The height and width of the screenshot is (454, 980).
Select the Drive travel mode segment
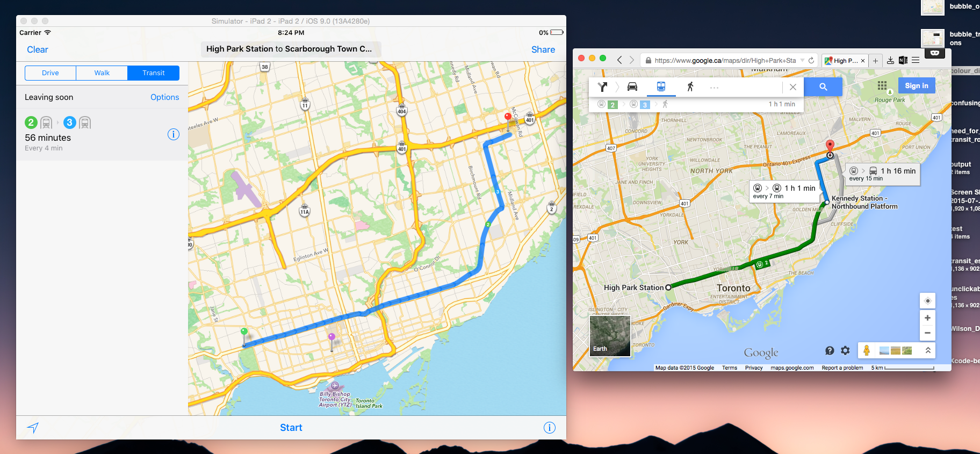coord(51,73)
